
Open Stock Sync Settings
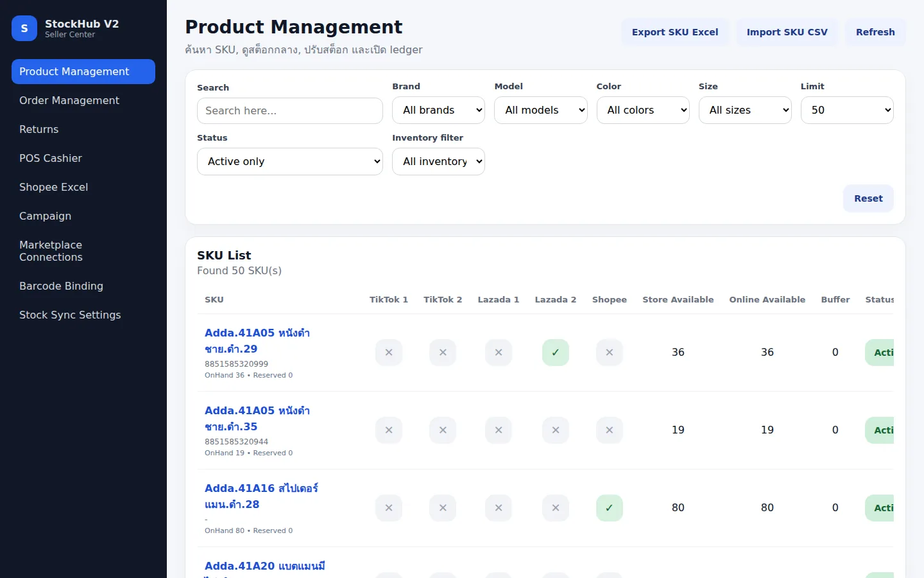(83, 315)
